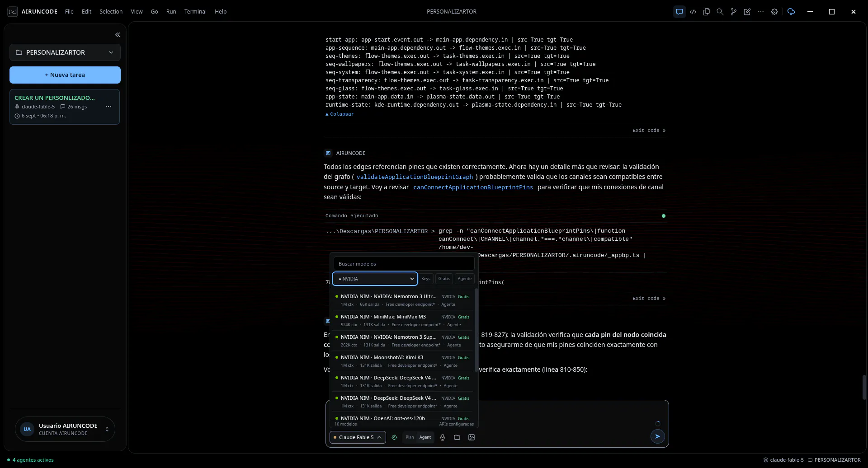Click the Buscar modelos search field
Screen dimensions: 868x468
[x=404, y=264]
